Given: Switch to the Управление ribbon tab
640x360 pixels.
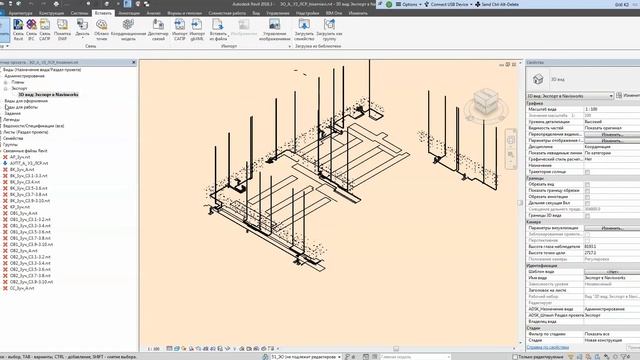Looking at the screenshot, I should pos(278,13).
